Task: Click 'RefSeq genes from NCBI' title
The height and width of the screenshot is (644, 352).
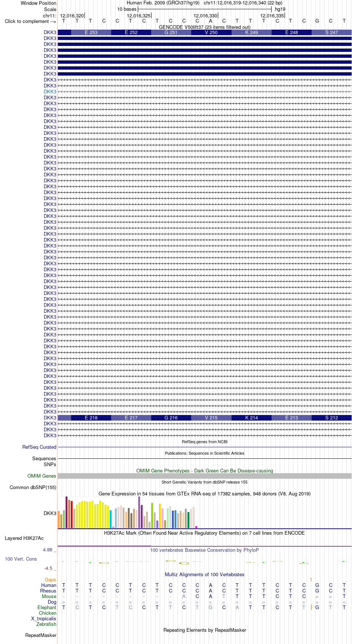Action: point(205,442)
